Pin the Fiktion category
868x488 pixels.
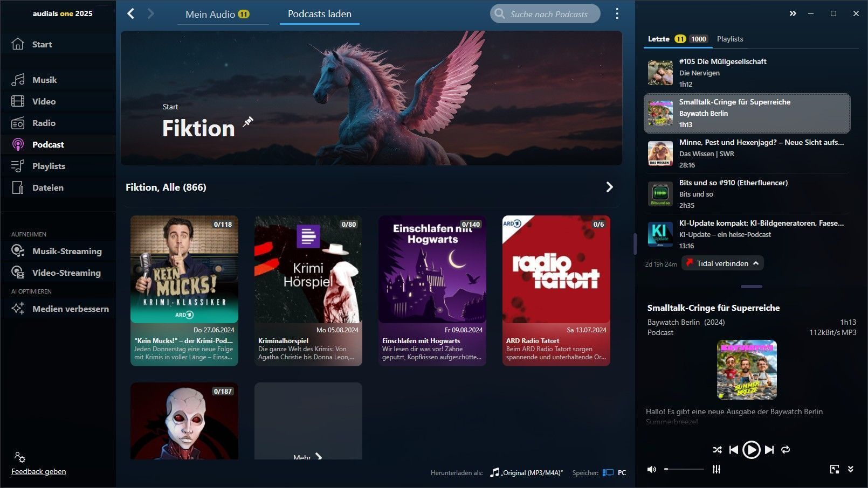pyautogui.click(x=248, y=122)
